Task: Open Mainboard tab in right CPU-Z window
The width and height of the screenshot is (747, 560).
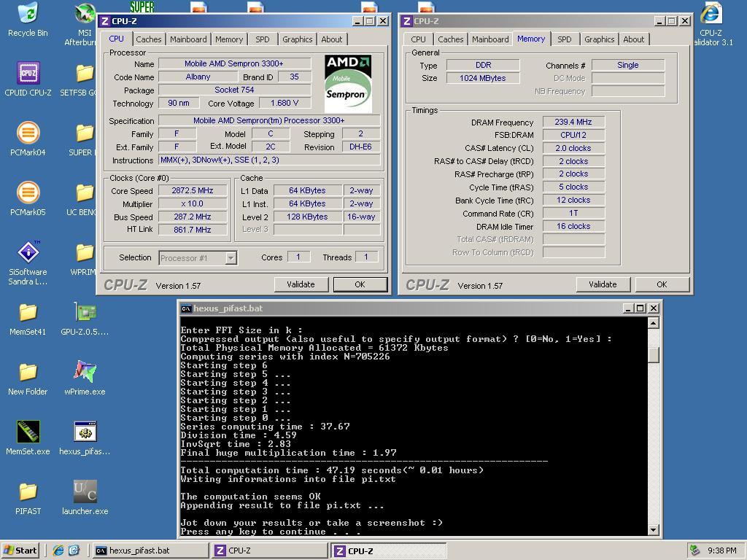Action: tap(490, 39)
